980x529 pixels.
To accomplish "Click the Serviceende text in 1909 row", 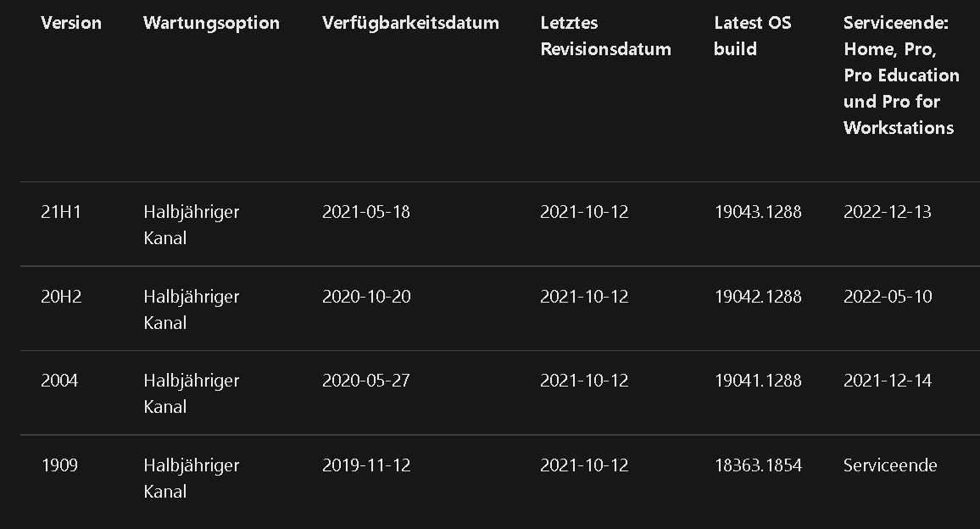I will coord(890,465).
